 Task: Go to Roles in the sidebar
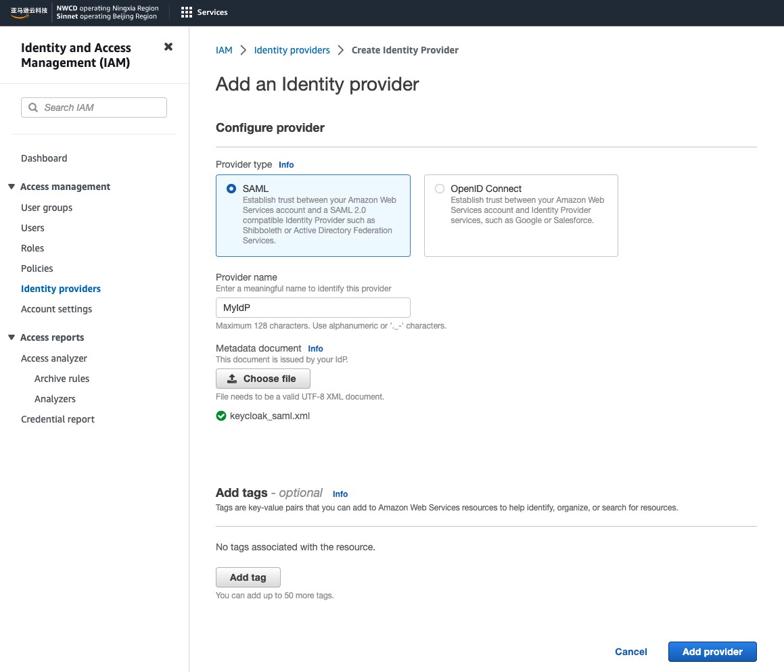(x=32, y=248)
